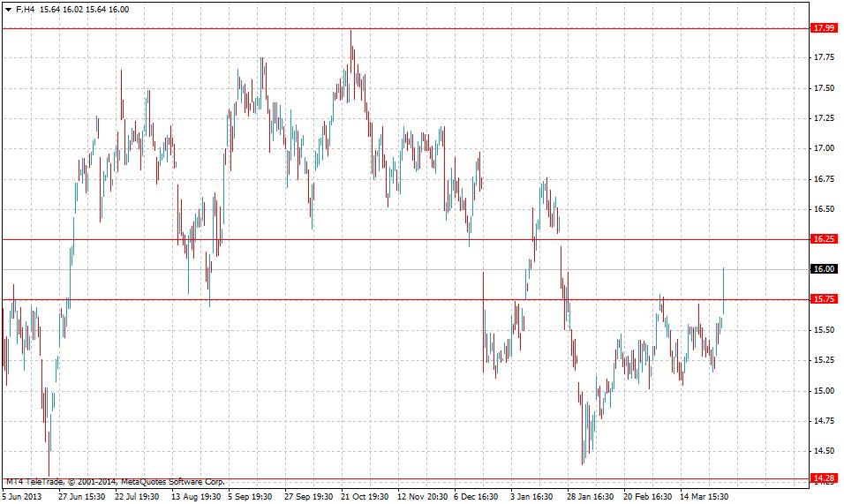Click the 6 Dec 16:30 date label
Image resolution: width=844 pixels, height=504 pixels.
coord(476,496)
